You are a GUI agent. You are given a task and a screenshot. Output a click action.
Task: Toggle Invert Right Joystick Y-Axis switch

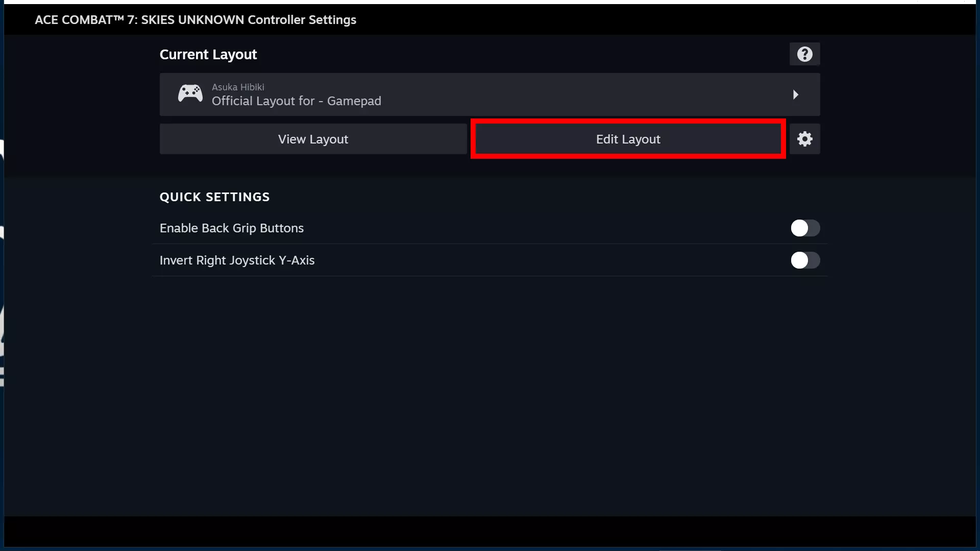(805, 260)
